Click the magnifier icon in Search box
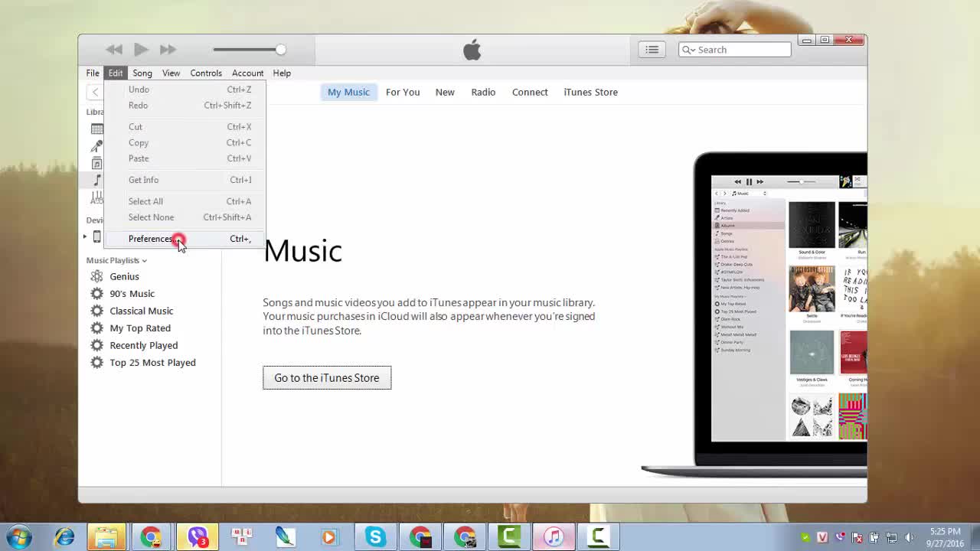This screenshot has height=551, width=980. click(x=688, y=50)
